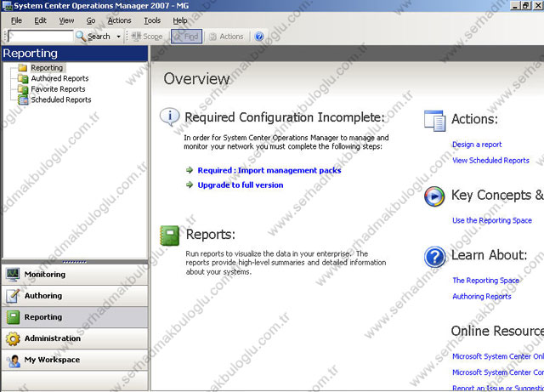Click the application icon in title bar

(x=7, y=6)
